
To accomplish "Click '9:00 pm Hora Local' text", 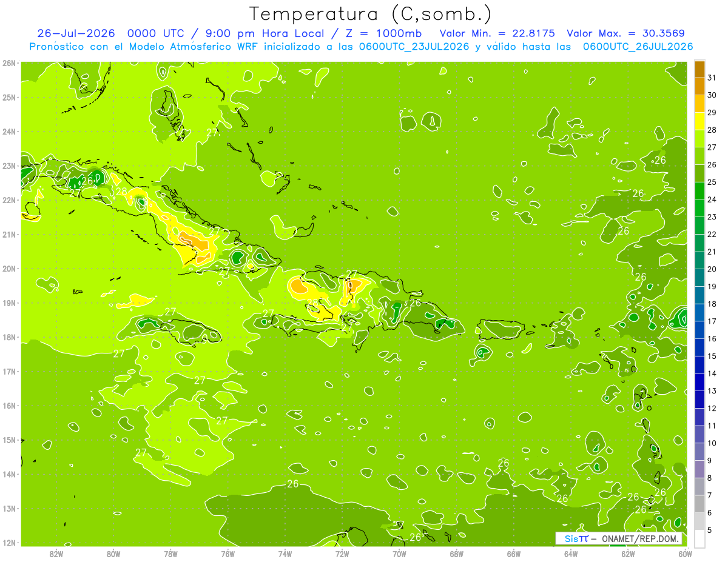I will coord(265,33).
